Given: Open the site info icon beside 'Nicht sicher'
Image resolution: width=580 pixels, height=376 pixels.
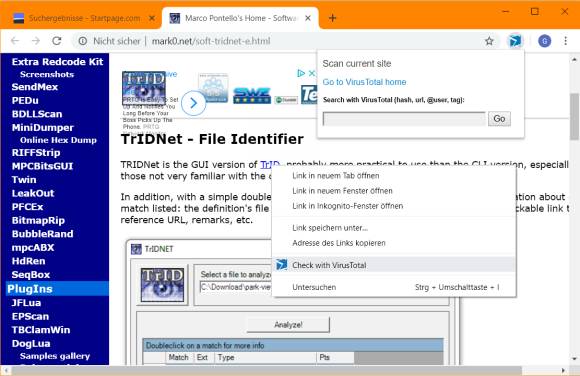Looking at the screenshot, I should coord(82,41).
